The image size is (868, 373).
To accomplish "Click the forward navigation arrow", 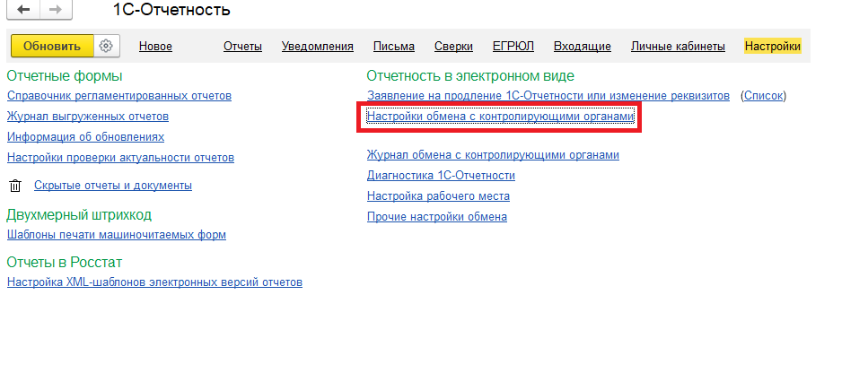I will (x=55, y=11).
